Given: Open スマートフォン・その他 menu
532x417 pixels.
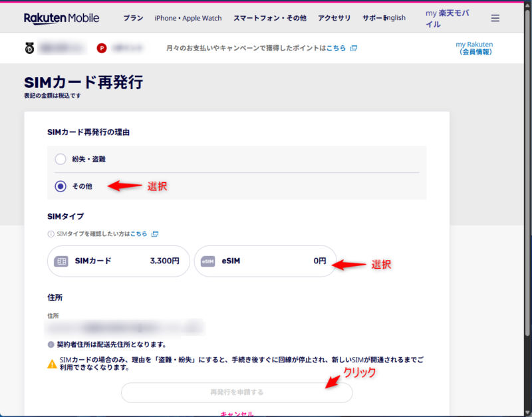Looking at the screenshot, I should point(271,18).
